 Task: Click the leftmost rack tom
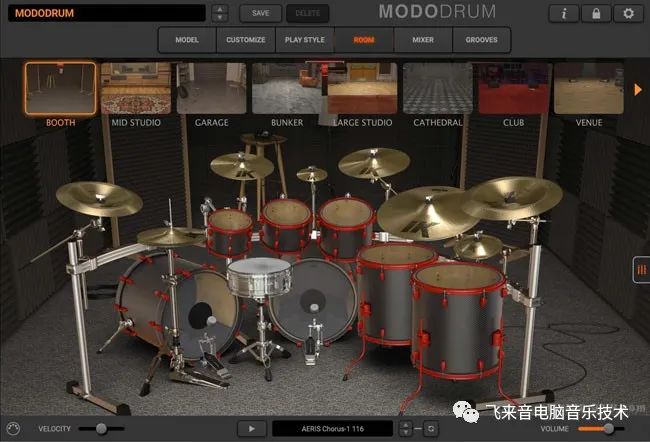230,232
